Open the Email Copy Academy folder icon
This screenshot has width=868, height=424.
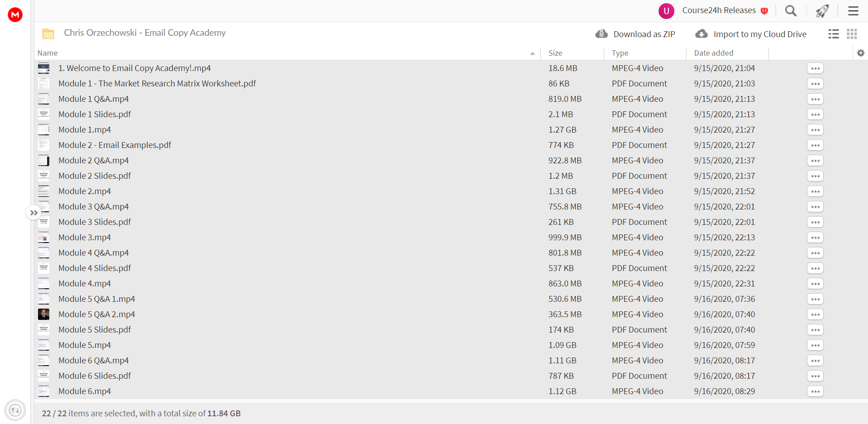click(48, 33)
